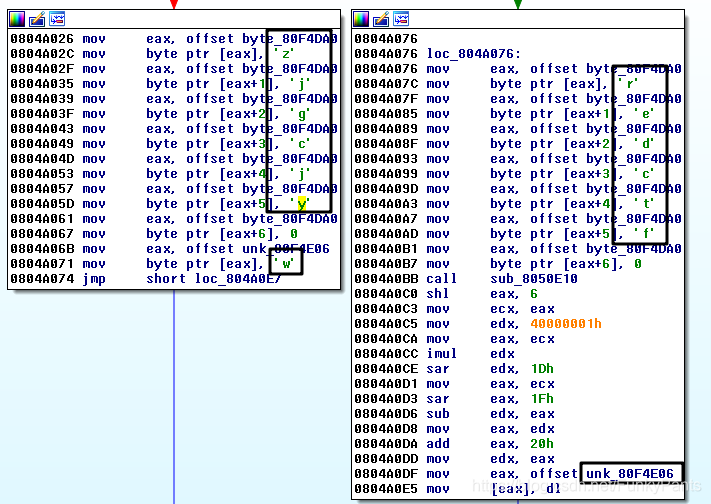Select address 0804A093
The height and width of the screenshot is (504, 711).
click(386, 159)
